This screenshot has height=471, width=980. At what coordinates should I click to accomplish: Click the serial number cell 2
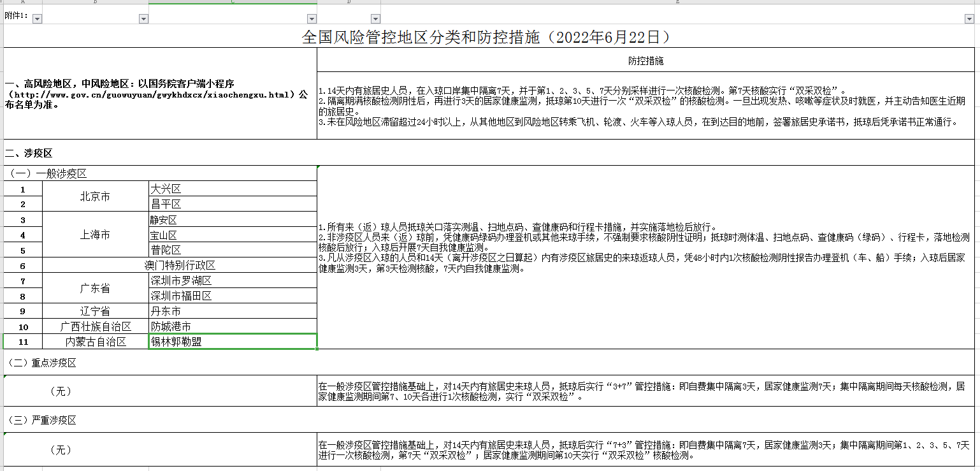point(23,204)
